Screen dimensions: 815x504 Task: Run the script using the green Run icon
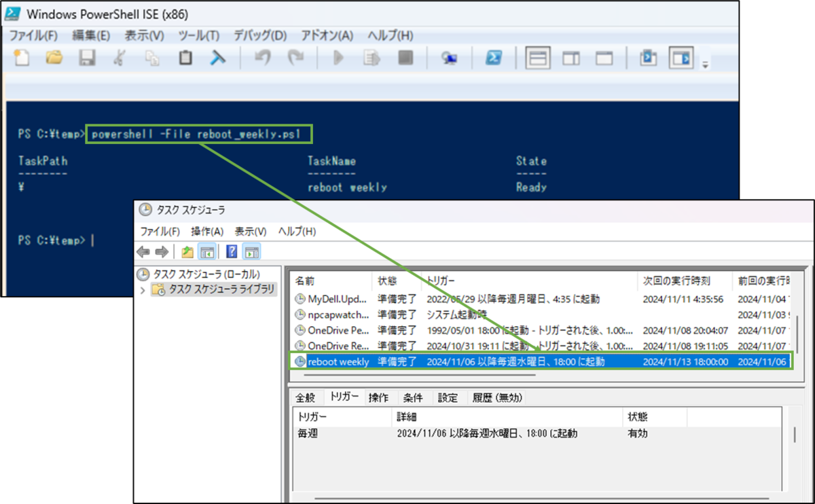[x=338, y=58]
